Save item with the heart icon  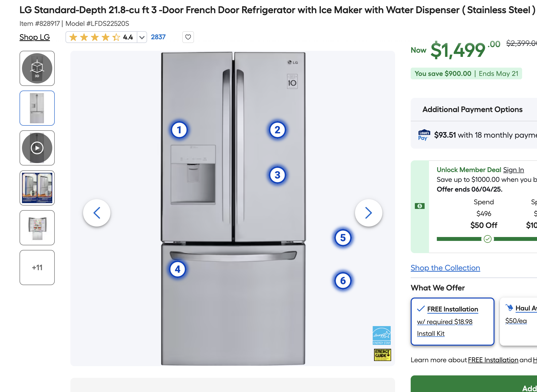[188, 37]
